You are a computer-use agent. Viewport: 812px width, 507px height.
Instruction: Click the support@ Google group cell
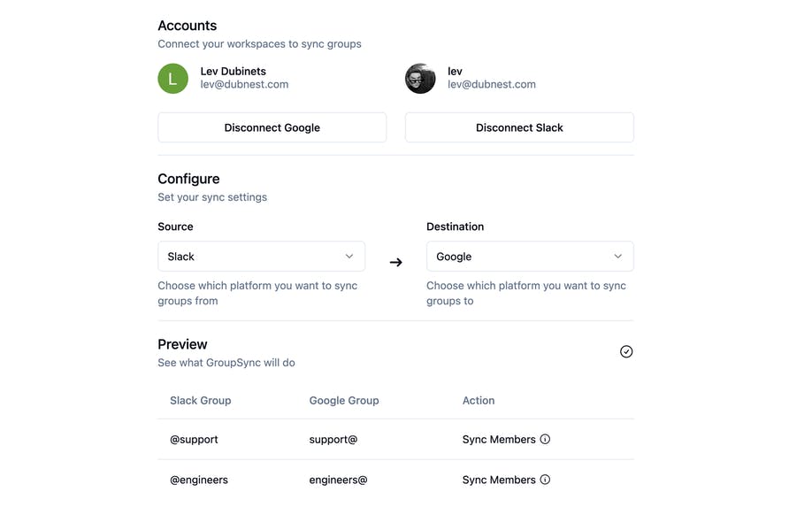333,440
